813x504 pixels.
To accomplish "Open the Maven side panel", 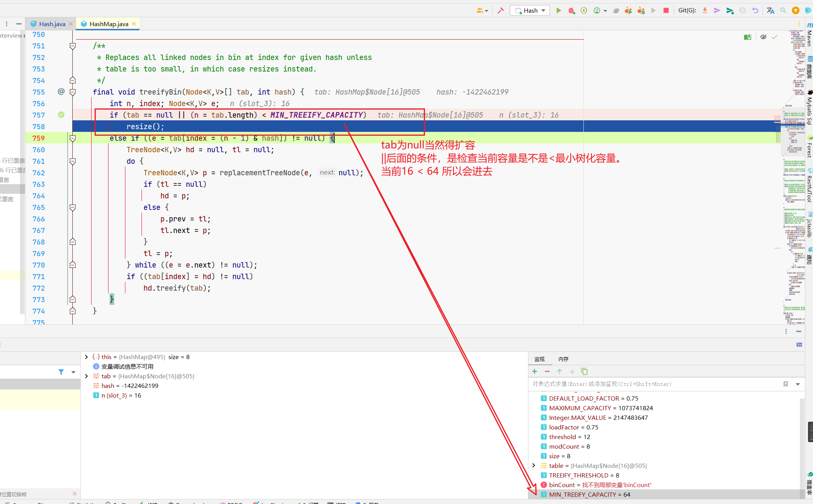I will point(809,35).
